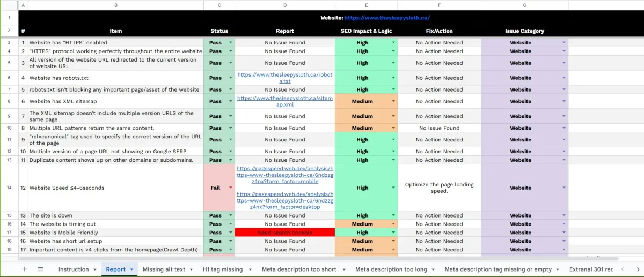
Task: Open Status dropdown for The site is down
Action: [231, 216]
